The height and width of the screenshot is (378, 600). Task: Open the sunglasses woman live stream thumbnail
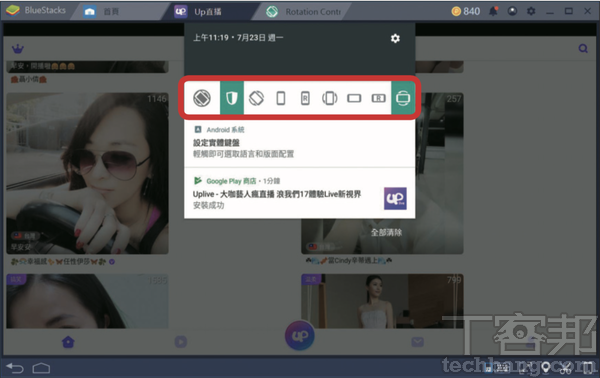click(87, 173)
